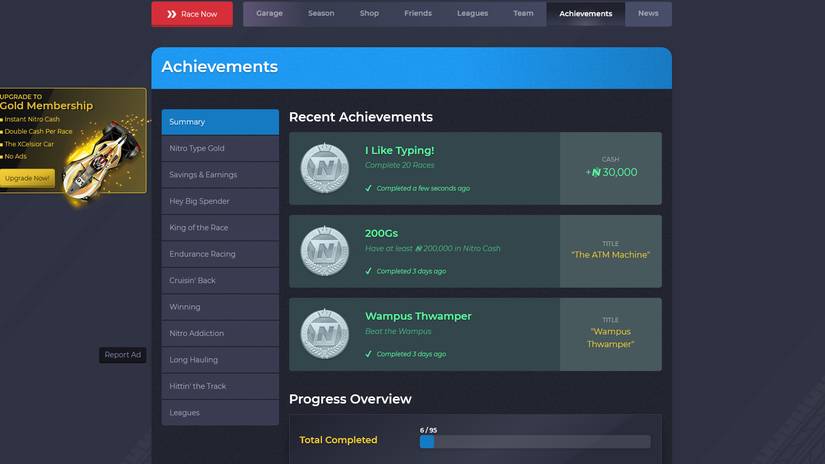The height and width of the screenshot is (464, 825).
Task: Open Cruisin' Back category
Action: pyautogui.click(x=220, y=280)
